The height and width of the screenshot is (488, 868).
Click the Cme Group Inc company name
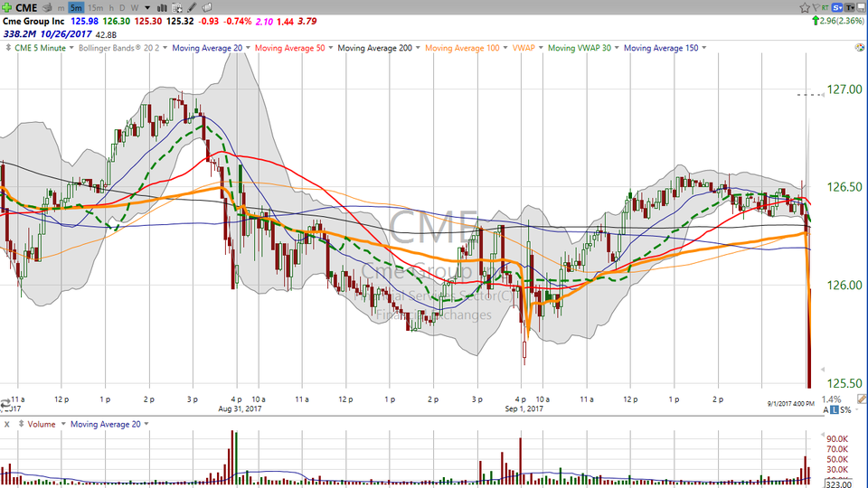point(33,21)
